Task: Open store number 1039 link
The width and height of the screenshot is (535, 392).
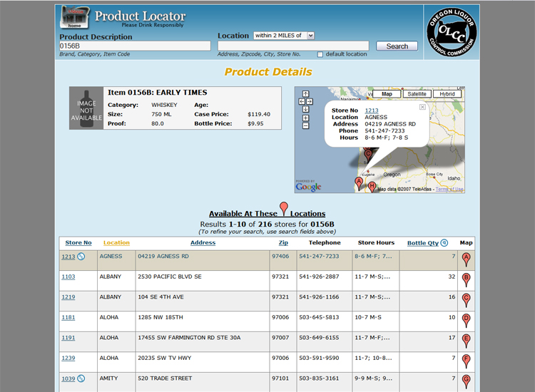Action: coord(68,378)
